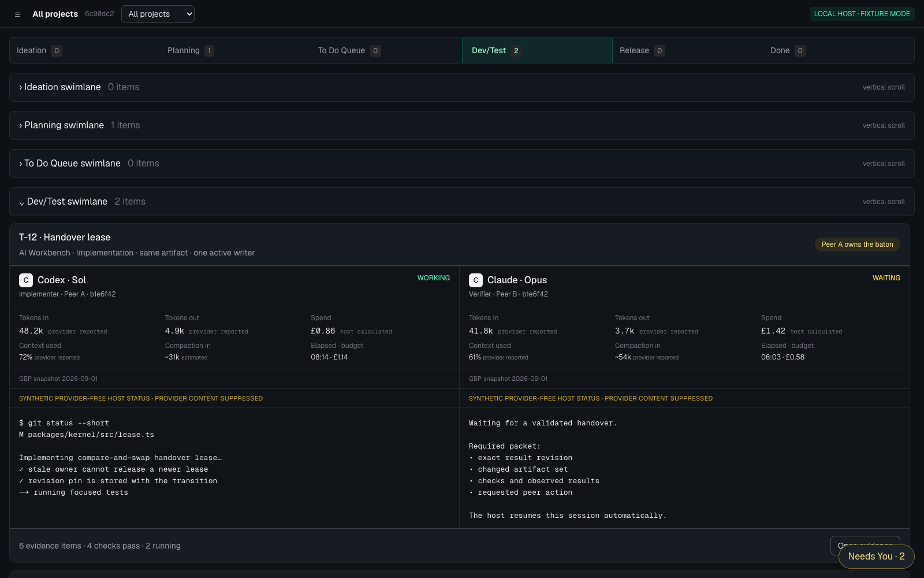Viewport: 924px width, 578px height.
Task: Expand the Ideation swimlane
Action: pyautogui.click(x=462, y=87)
